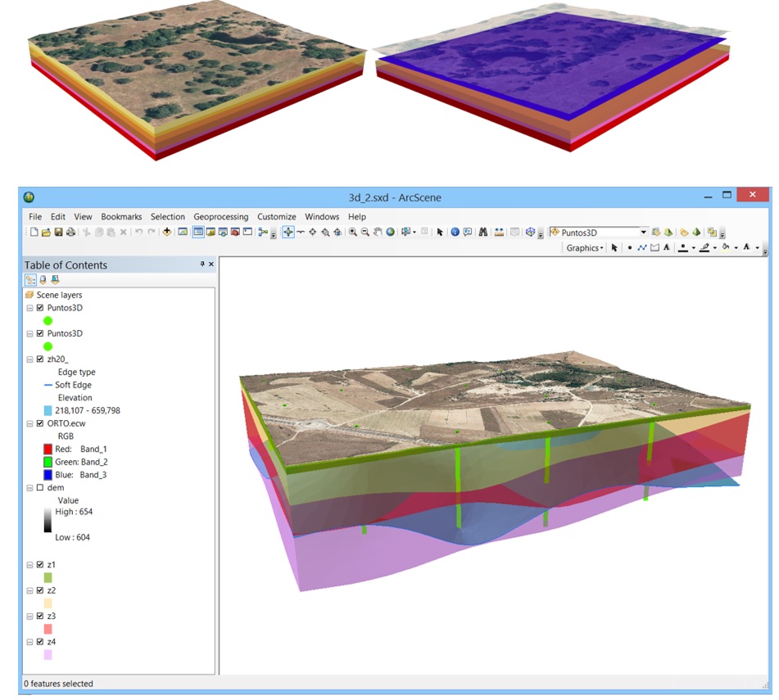Select the Pan hand tool

[x=378, y=233]
